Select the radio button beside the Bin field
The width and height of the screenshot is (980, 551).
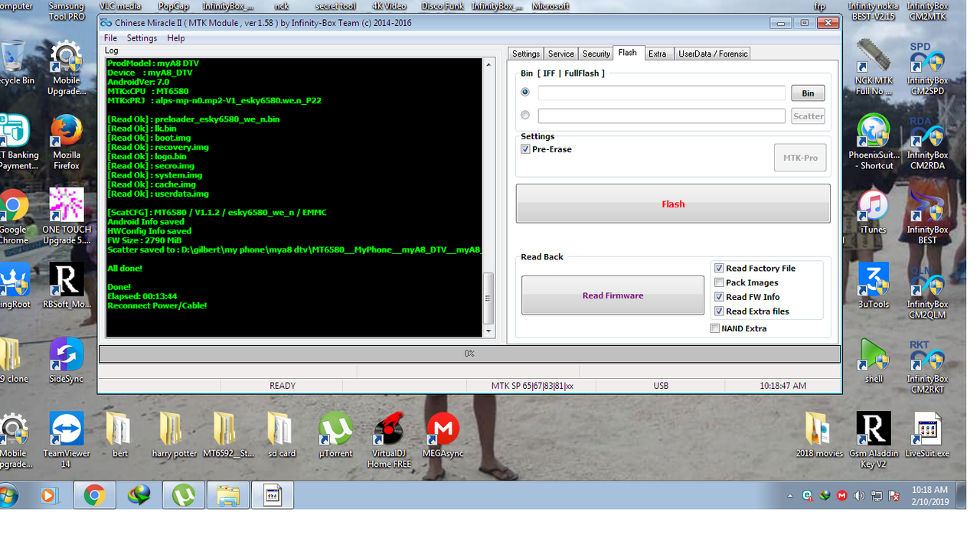click(525, 93)
